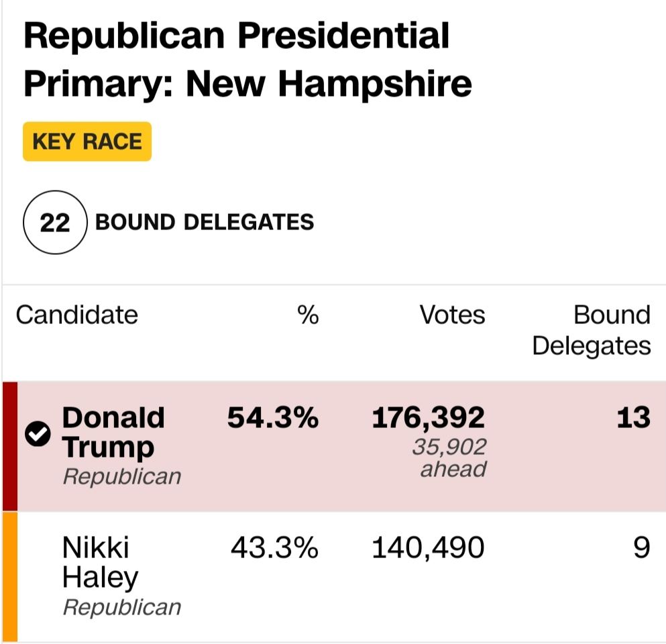Click the yellow KEY RACE badge
This screenshot has width=666, height=644.
[87, 142]
